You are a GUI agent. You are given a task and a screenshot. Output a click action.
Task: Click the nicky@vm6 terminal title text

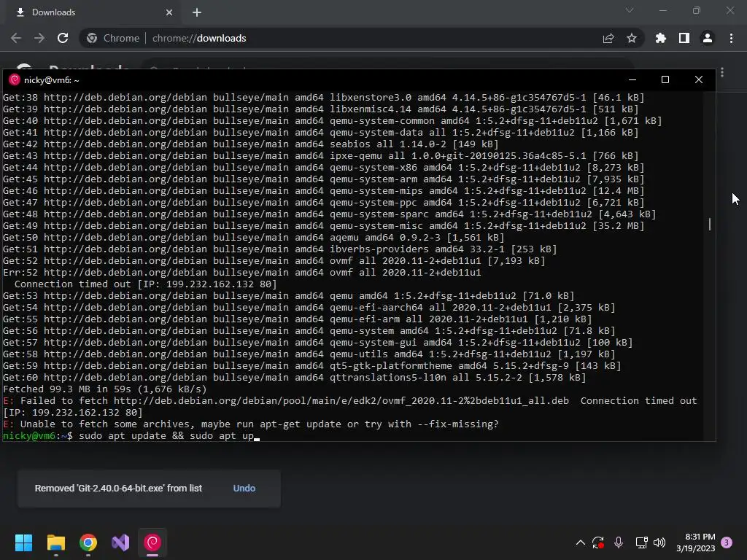coord(52,80)
